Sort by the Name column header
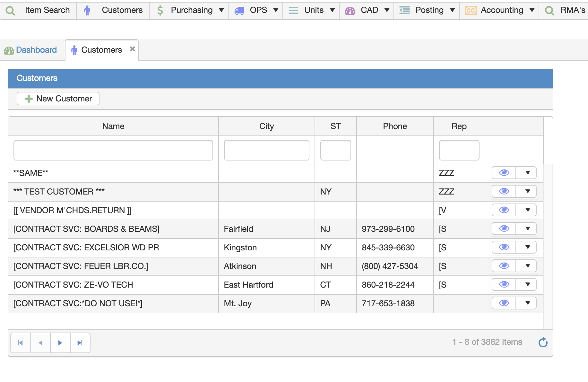 [113, 126]
